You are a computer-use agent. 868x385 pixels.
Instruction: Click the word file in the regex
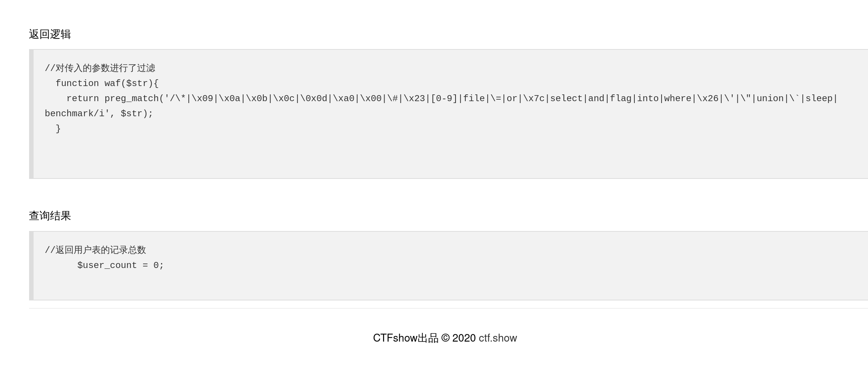pos(474,99)
